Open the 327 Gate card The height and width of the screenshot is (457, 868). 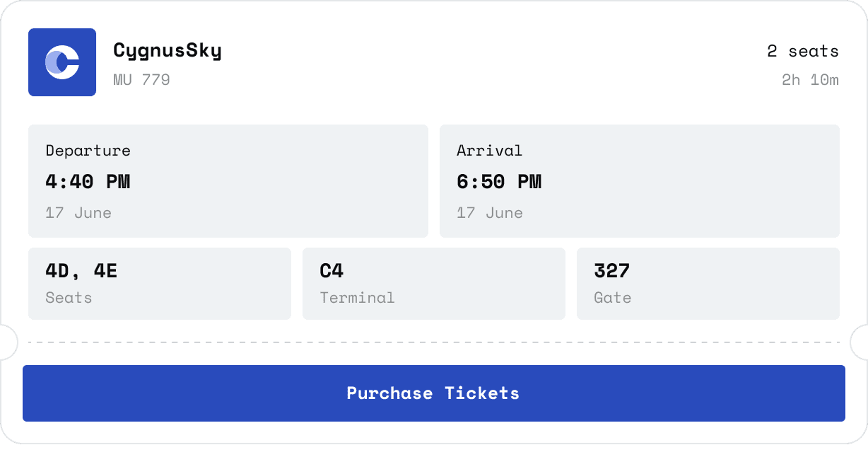(708, 284)
